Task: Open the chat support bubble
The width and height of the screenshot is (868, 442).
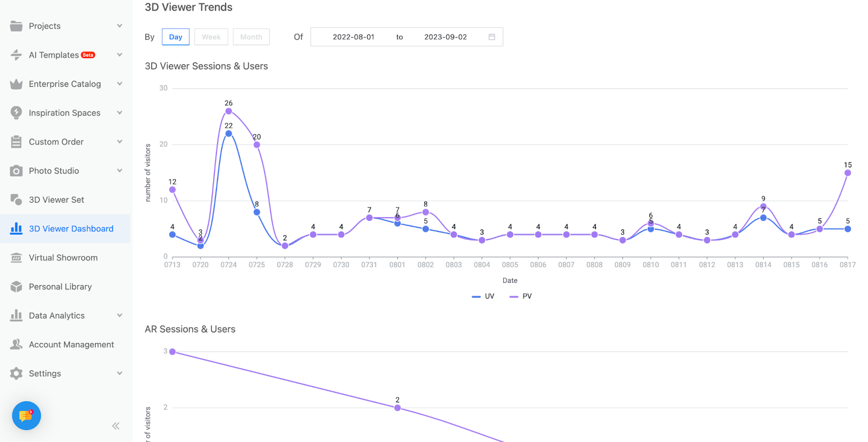Action: (26, 416)
